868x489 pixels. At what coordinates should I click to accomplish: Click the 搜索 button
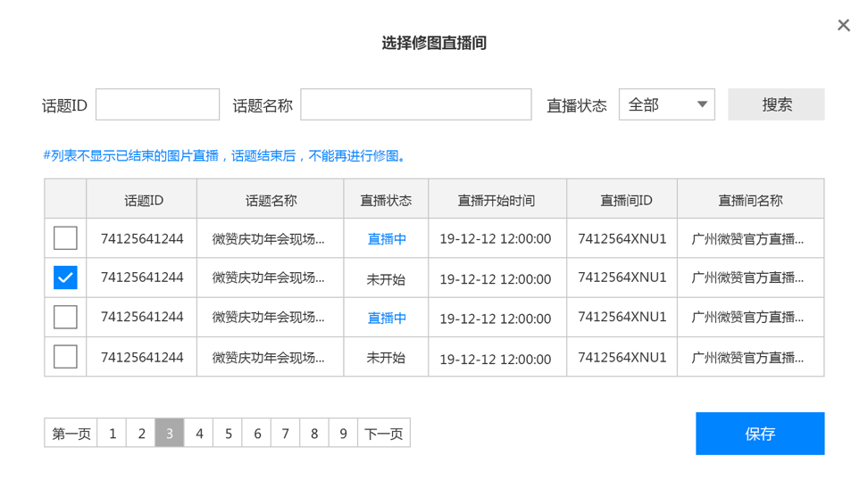[776, 104]
